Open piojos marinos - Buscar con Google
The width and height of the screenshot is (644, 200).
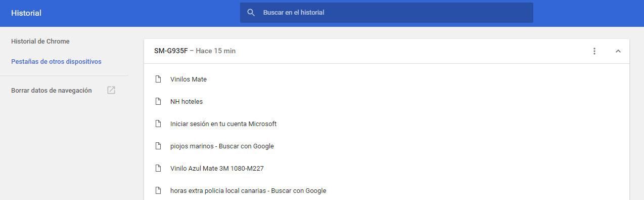tap(222, 146)
